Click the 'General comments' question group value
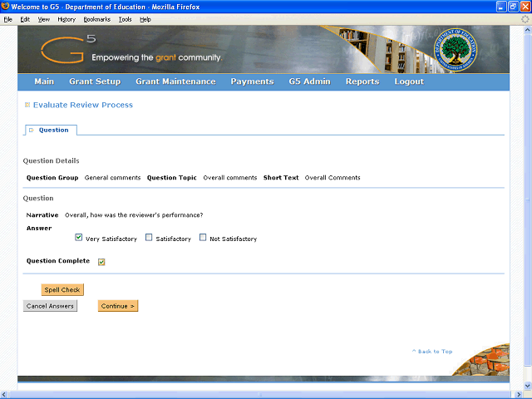The height and width of the screenshot is (399, 532). tap(112, 178)
